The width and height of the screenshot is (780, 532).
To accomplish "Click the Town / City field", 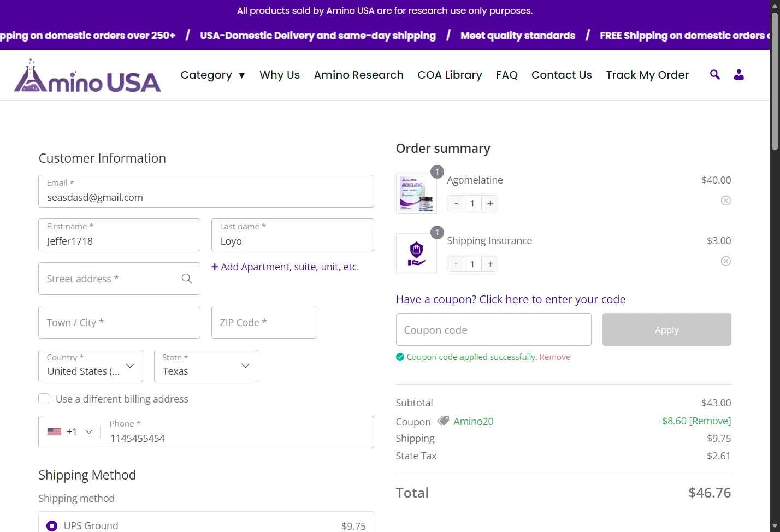I will click(119, 322).
